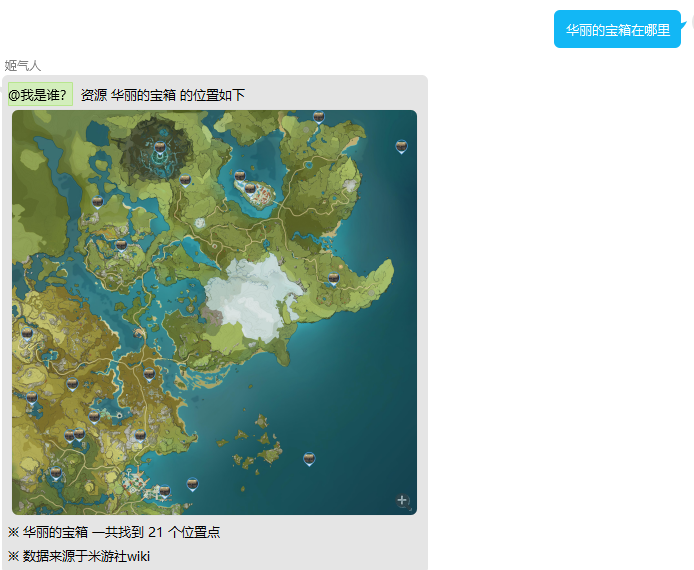Click chest marker in sea south of harbor
This screenshot has width=694, height=570.
click(x=192, y=485)
